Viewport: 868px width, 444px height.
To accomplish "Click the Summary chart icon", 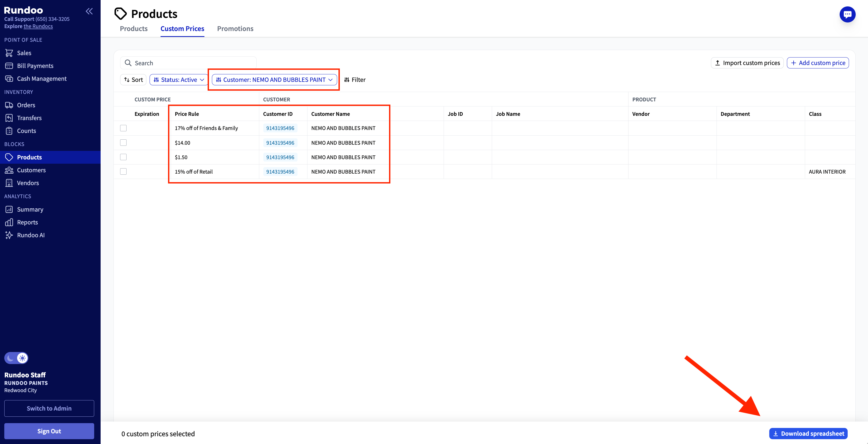I will 9,209.
